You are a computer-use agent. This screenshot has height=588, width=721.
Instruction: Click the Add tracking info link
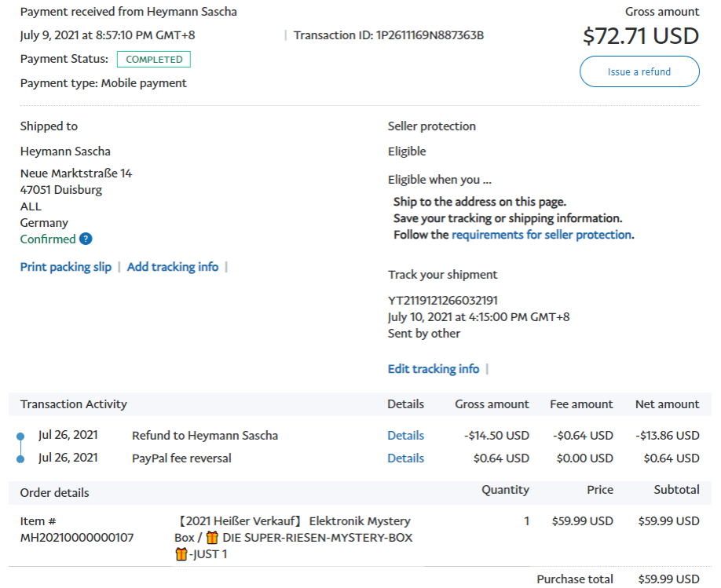point(173,267)
